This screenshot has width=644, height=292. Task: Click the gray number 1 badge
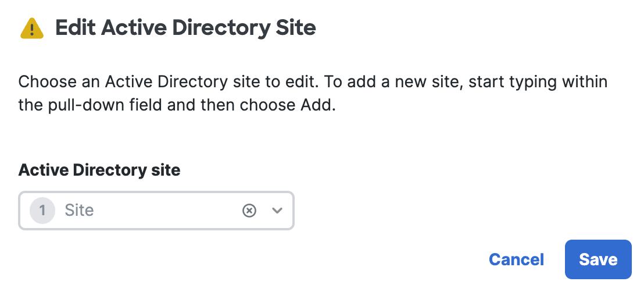[x=42, y=211]
